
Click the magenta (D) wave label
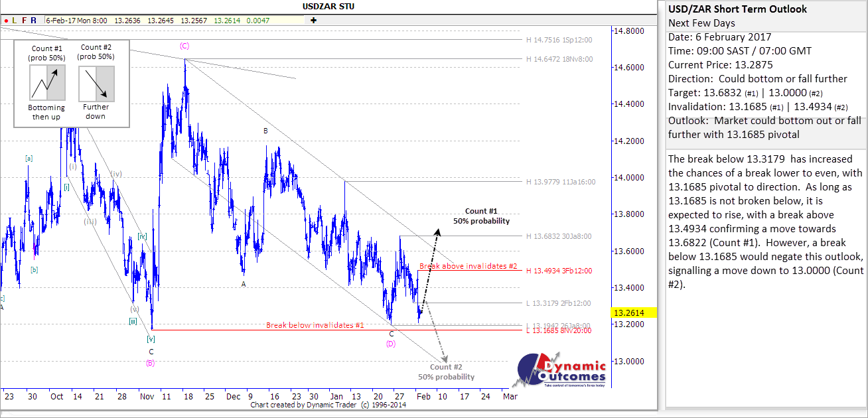391,344
